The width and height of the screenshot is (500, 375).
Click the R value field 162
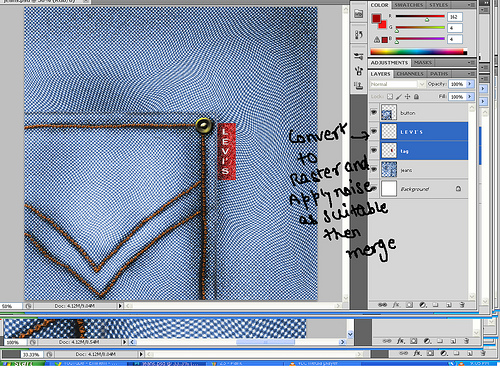point(455,16)
